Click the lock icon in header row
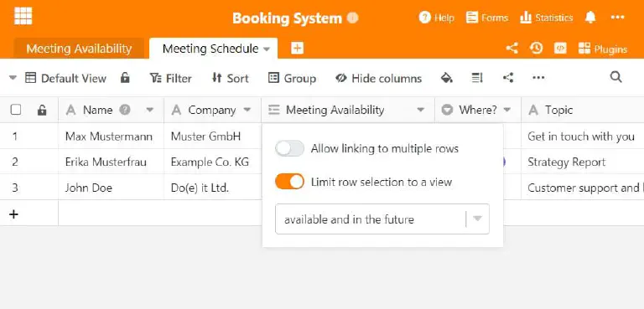644x309 pixels. [42, 110]
